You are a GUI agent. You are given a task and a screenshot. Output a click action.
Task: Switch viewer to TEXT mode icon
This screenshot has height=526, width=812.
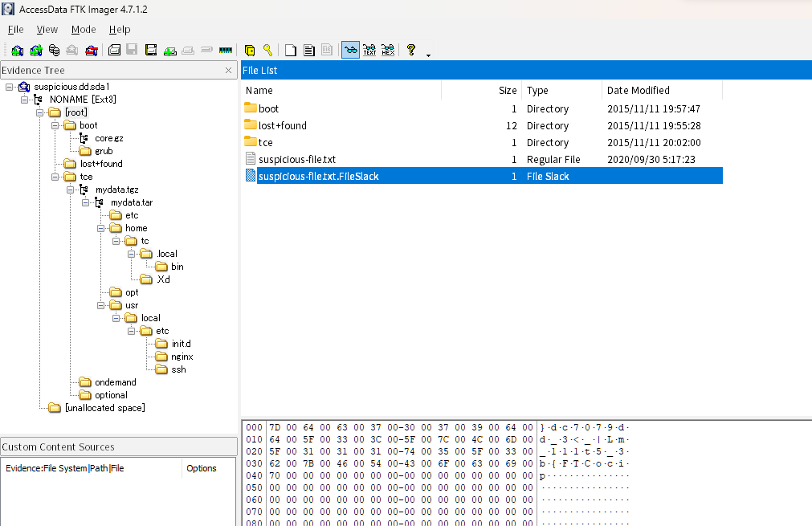pos(369,51)
